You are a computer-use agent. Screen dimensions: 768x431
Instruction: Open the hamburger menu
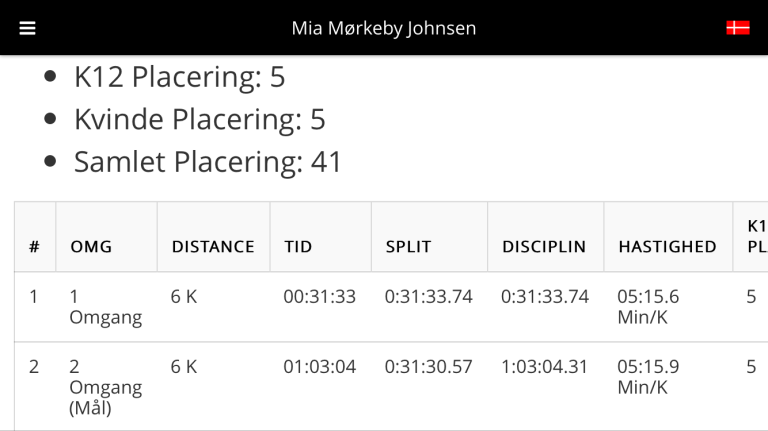[27, 28]
